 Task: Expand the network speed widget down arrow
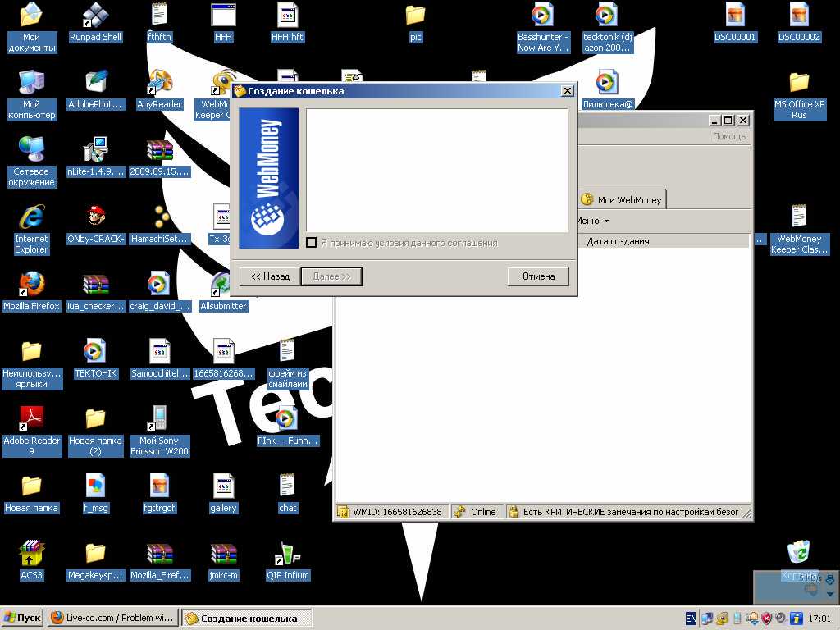[x=829, y=593]
